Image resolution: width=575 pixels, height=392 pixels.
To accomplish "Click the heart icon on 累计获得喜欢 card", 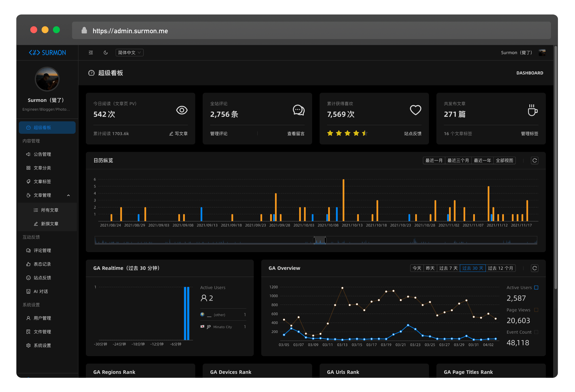I will tap(415, 110).
